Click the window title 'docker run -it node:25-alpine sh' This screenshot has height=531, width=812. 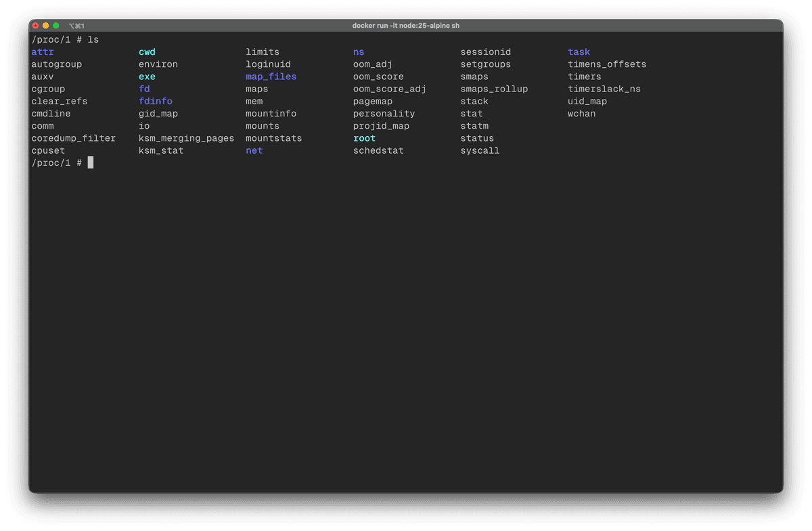pos(406,26)
